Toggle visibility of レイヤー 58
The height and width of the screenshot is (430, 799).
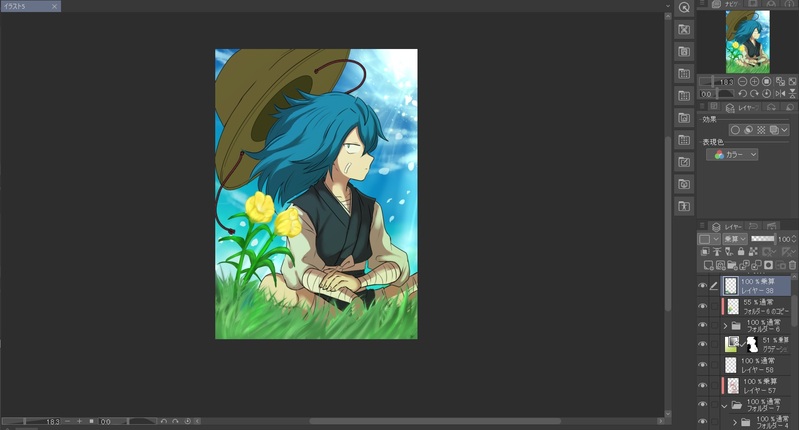click(703, 365)
